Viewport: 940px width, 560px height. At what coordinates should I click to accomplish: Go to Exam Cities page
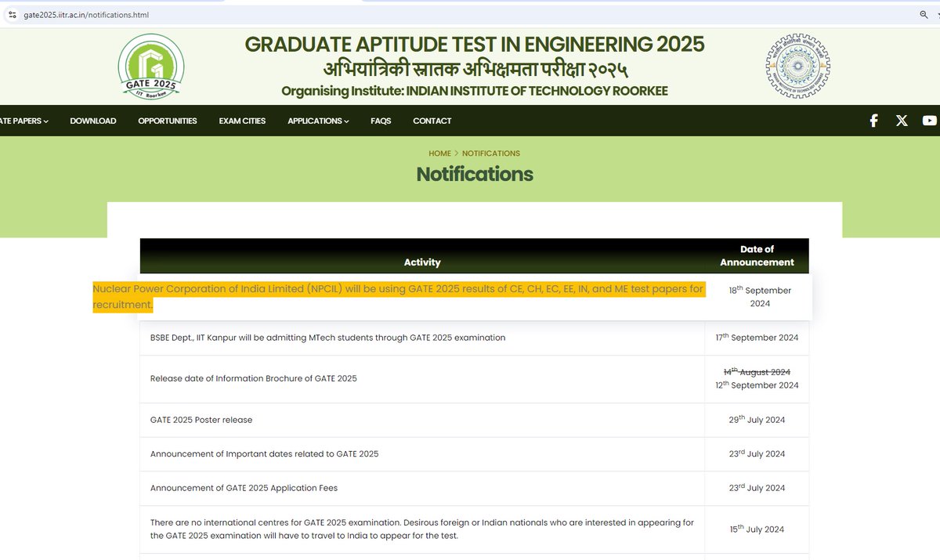[x=242, y=121]
